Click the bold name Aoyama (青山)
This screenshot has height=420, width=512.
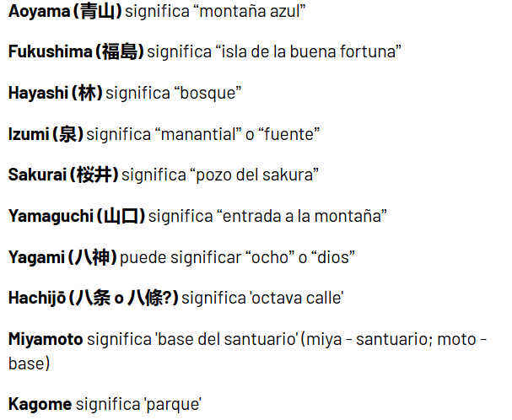click(65, 12)
